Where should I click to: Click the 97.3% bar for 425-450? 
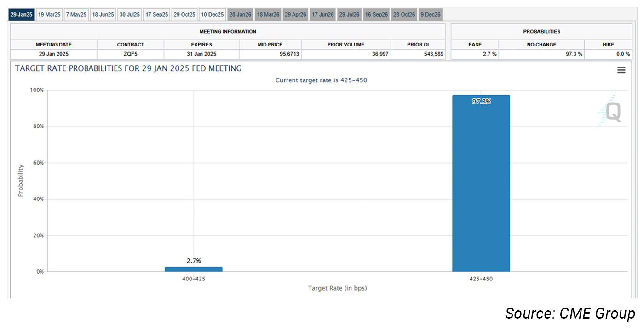click(481, 184)
